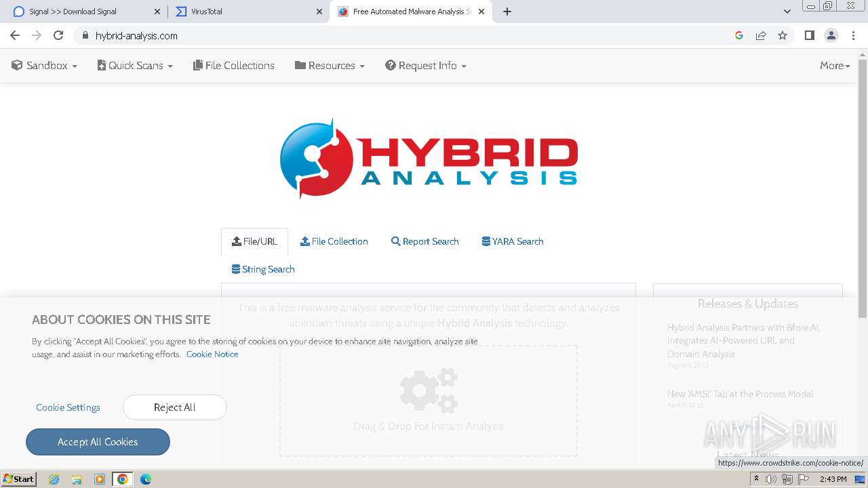Toggle browser side panel
Image resolution: width=868 pixels, height=488 pixels.
click(x=809, y=35)
